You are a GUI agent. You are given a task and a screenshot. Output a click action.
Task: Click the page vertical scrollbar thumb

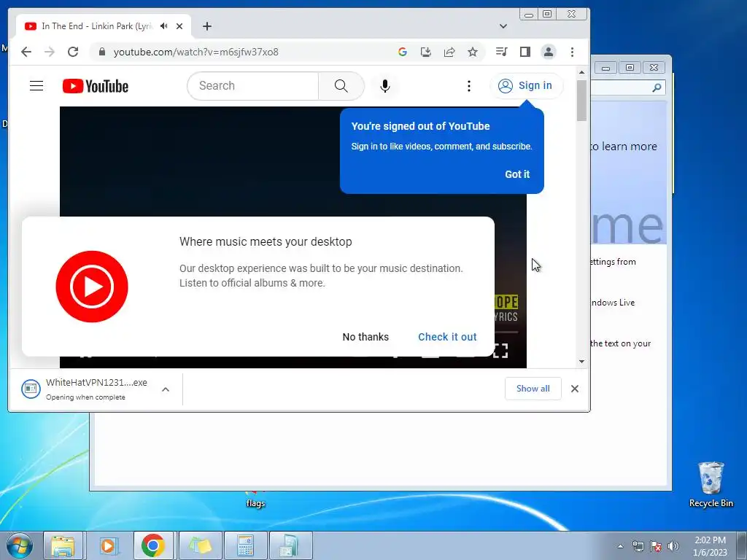coord(581,101)
